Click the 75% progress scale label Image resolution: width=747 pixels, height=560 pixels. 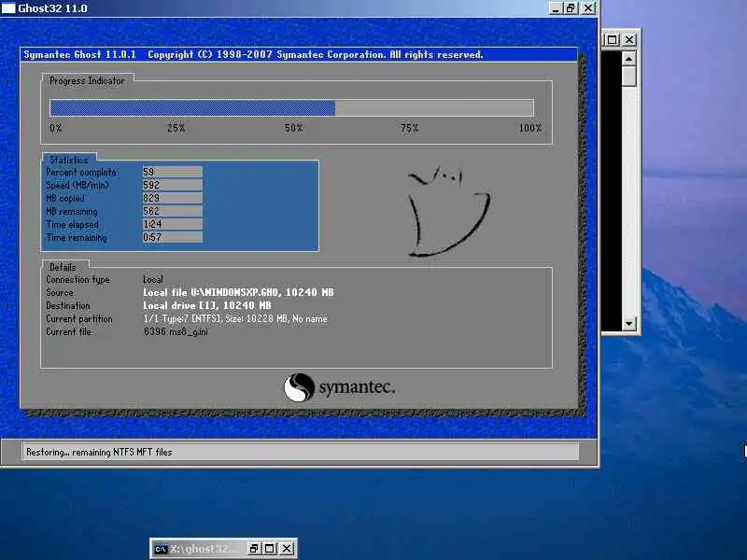point(409,128)
